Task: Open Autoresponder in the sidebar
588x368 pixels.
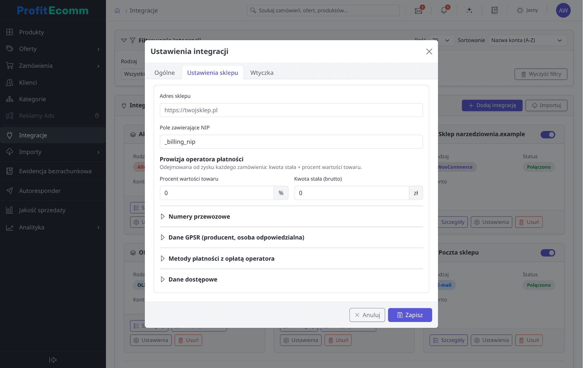Action: (x=53, y=191)
